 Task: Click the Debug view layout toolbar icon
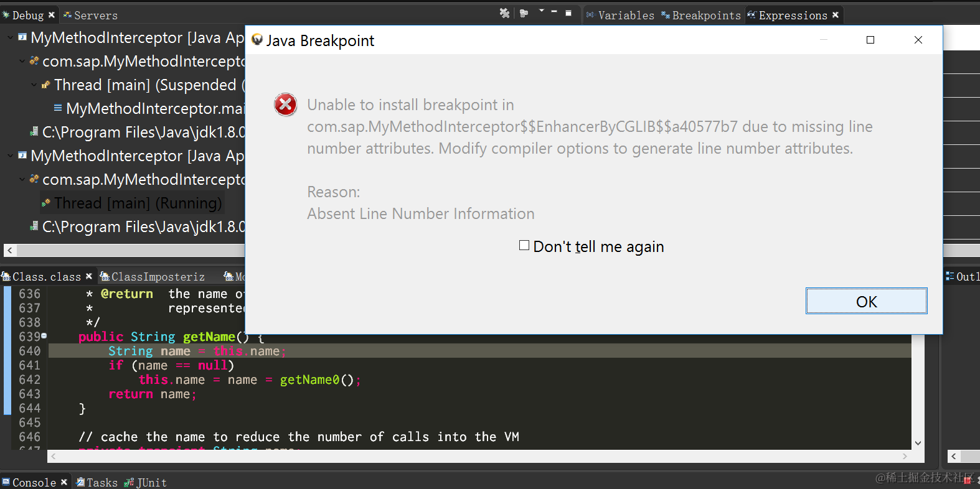[x=524, y=13]
